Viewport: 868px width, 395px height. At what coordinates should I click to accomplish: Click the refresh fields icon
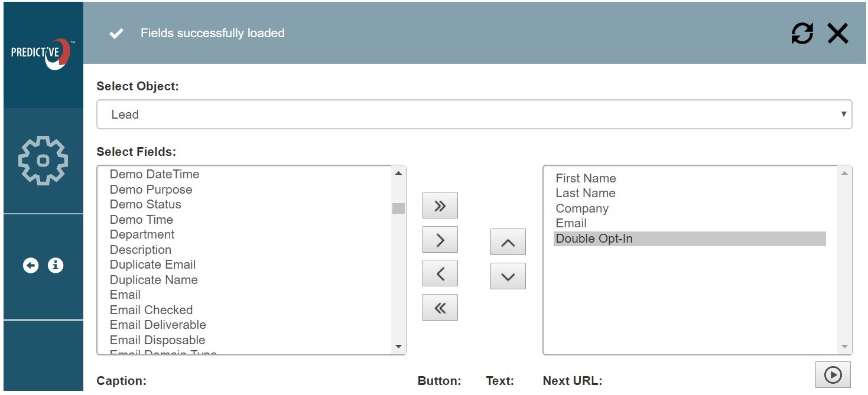click(802, 34)
